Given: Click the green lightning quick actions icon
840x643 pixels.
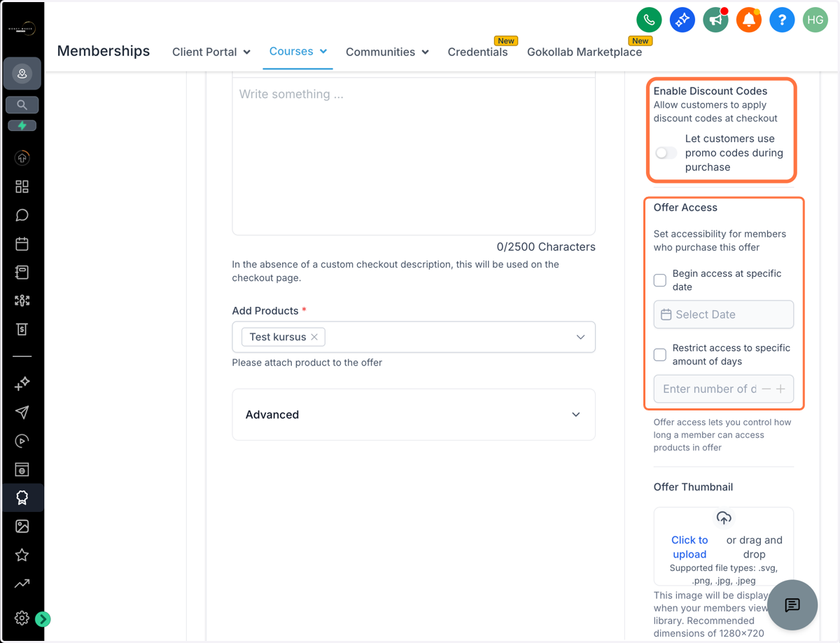Looking at the screenshot, I should point(22,126).
